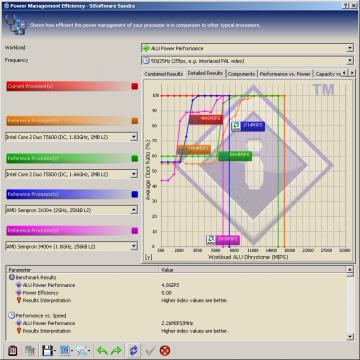Screen dimensions: 360x360
Task: Select the Power Efficiency 0.00 value
Action: [x=167, y=293]
